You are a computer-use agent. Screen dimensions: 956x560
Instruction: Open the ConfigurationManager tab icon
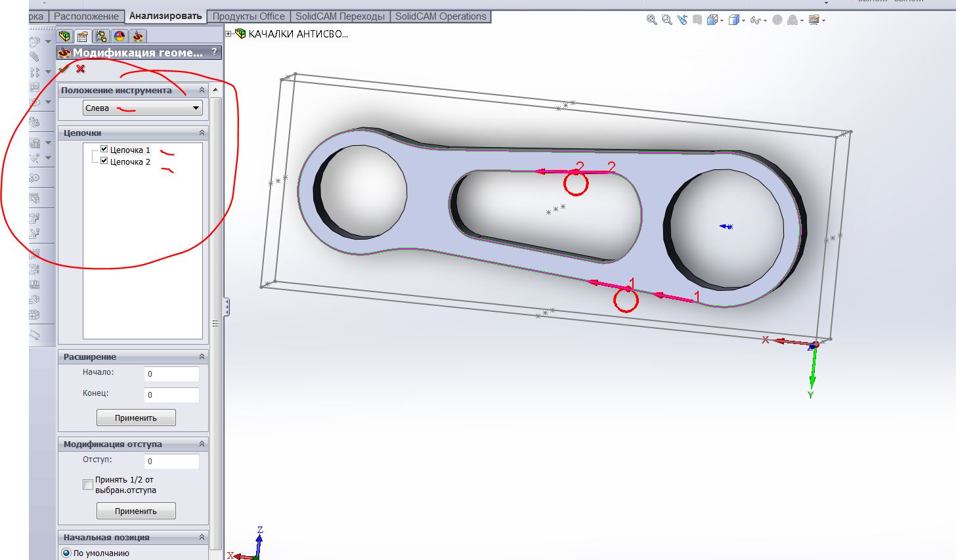pos(101,36)
